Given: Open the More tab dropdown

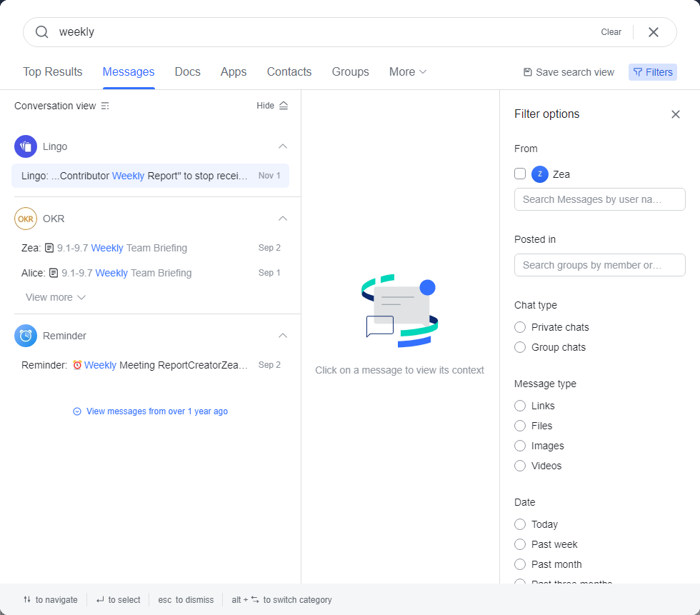Looking at the screenshot, I should tap(408, 72).
